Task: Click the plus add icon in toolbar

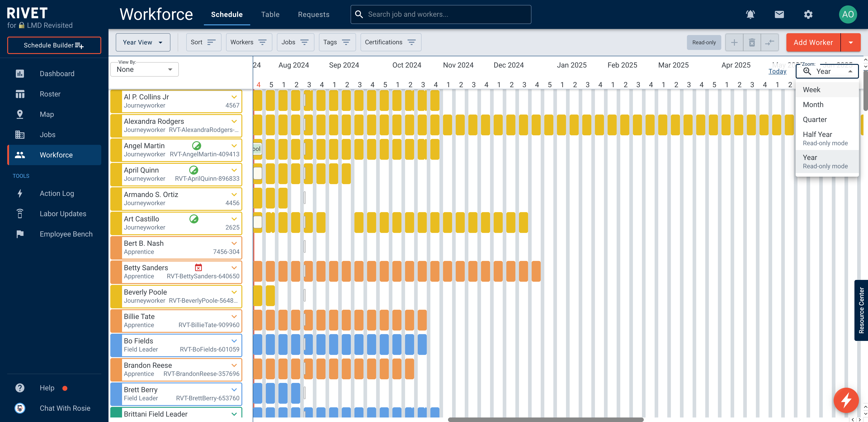Action: (734, 42)
